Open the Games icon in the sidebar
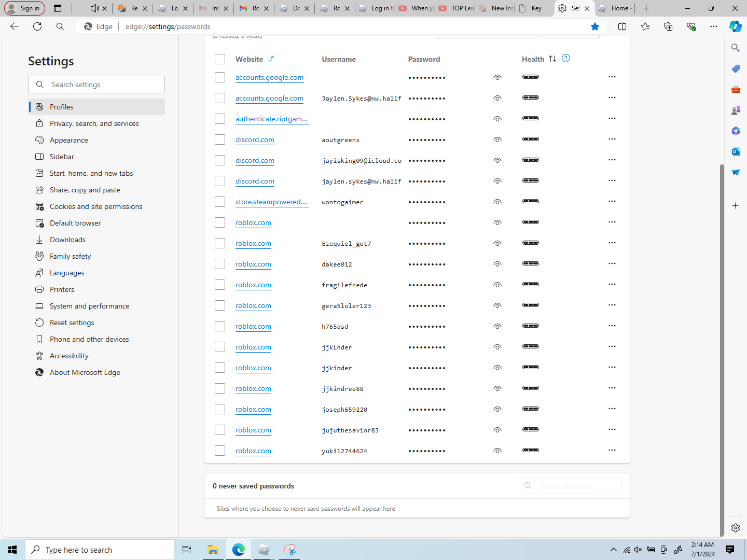This screenshot has height=560, width=747. point(736,110)
